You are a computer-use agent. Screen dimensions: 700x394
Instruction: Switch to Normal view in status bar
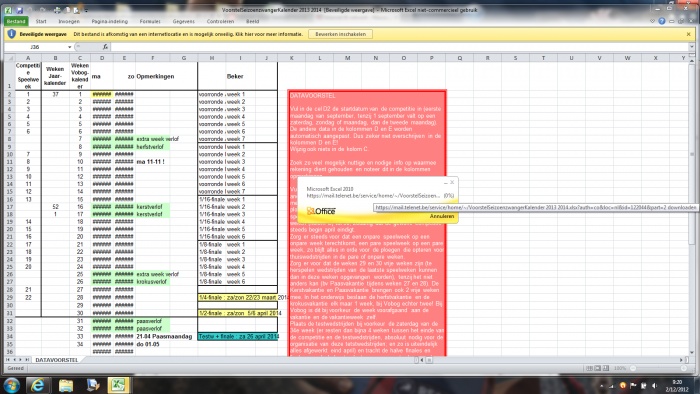(589, 368)
